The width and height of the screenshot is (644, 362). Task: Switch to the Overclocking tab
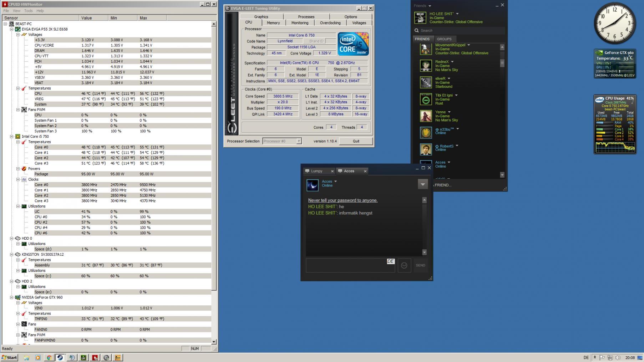point(330,23)
